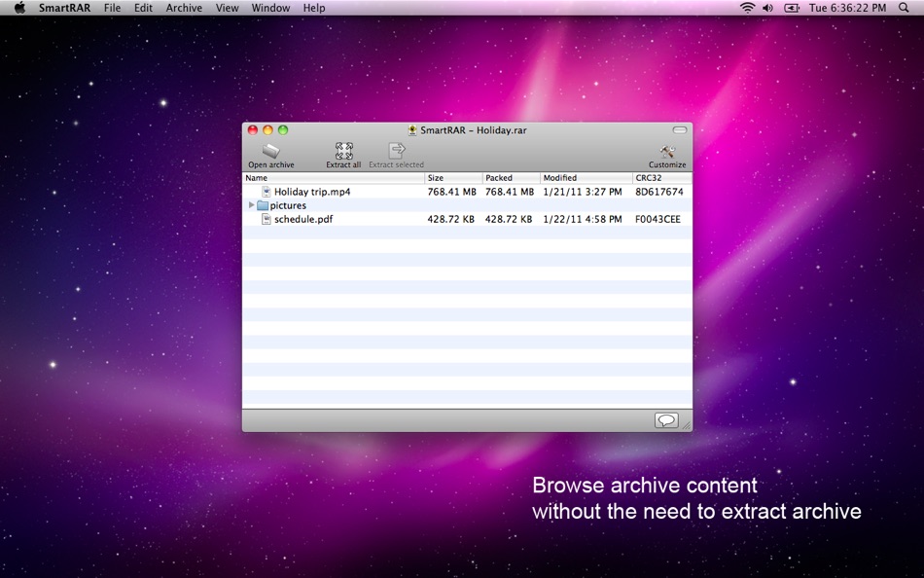This screenshot has height=578, width=924.
Task: Click the 1/21/11 3:27 PM date
Action: click(x=583, y=192)
